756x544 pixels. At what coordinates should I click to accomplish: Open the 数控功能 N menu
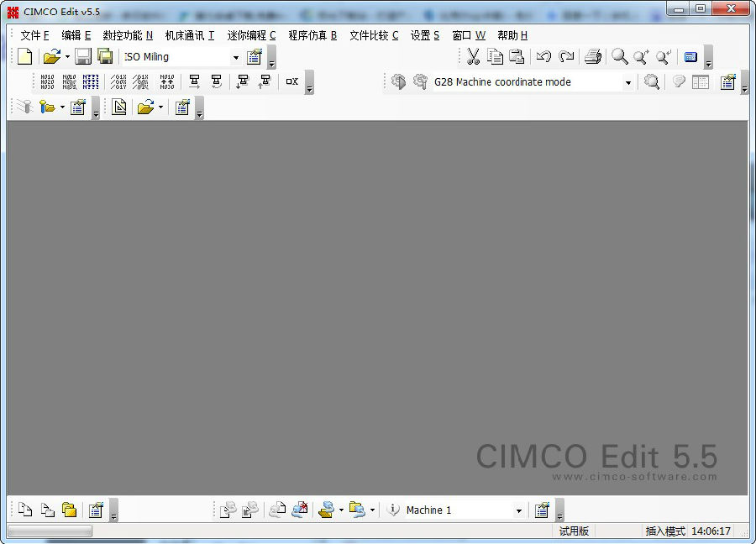coord(128,35)
